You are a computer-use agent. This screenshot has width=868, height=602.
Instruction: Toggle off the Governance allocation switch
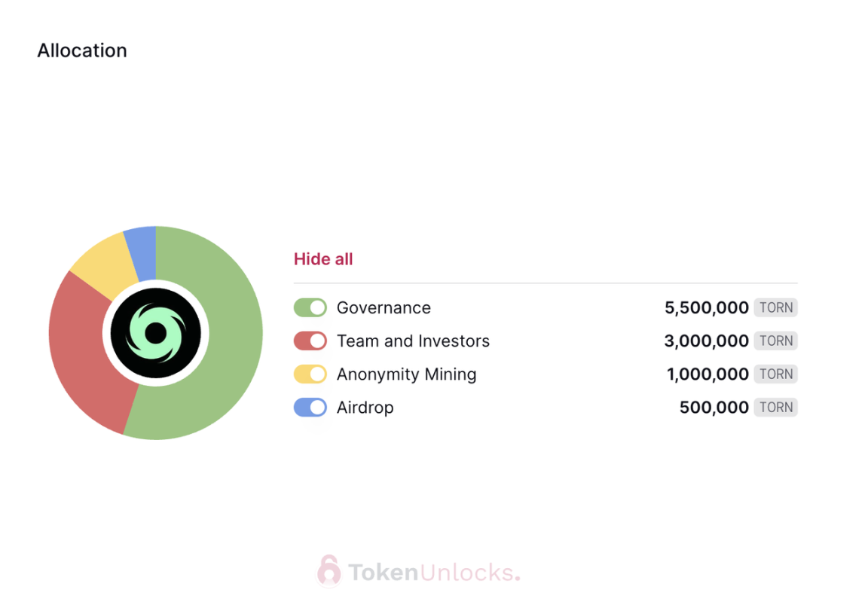pos(310,307)
